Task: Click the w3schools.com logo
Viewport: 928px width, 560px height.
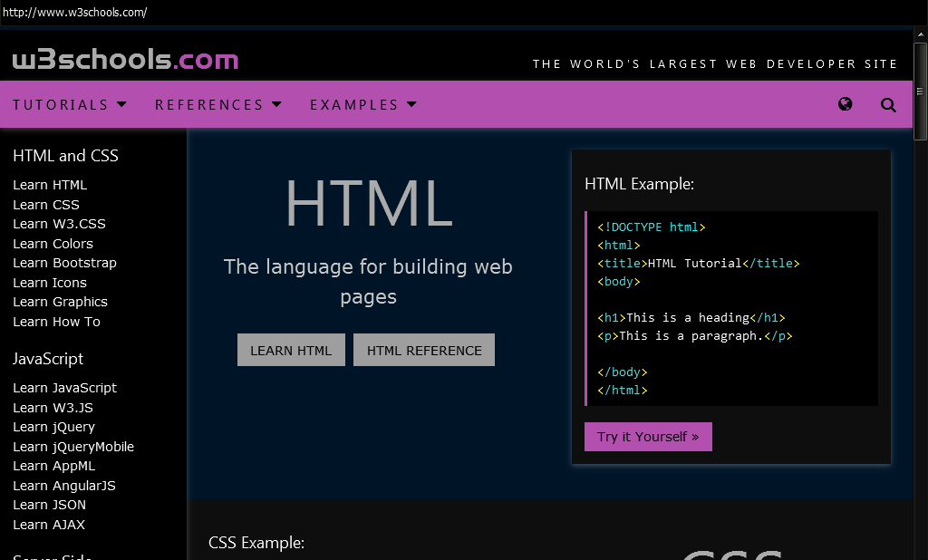Action: (x=125, y=60)
